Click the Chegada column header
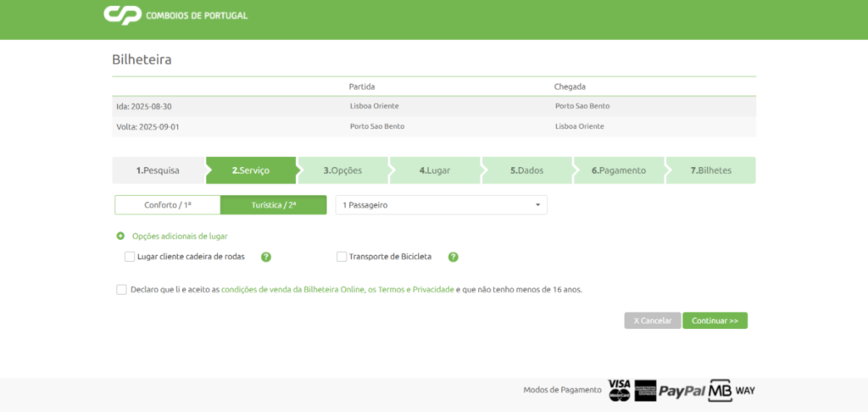This screenshot has height=412, width=868. [570, 87]
